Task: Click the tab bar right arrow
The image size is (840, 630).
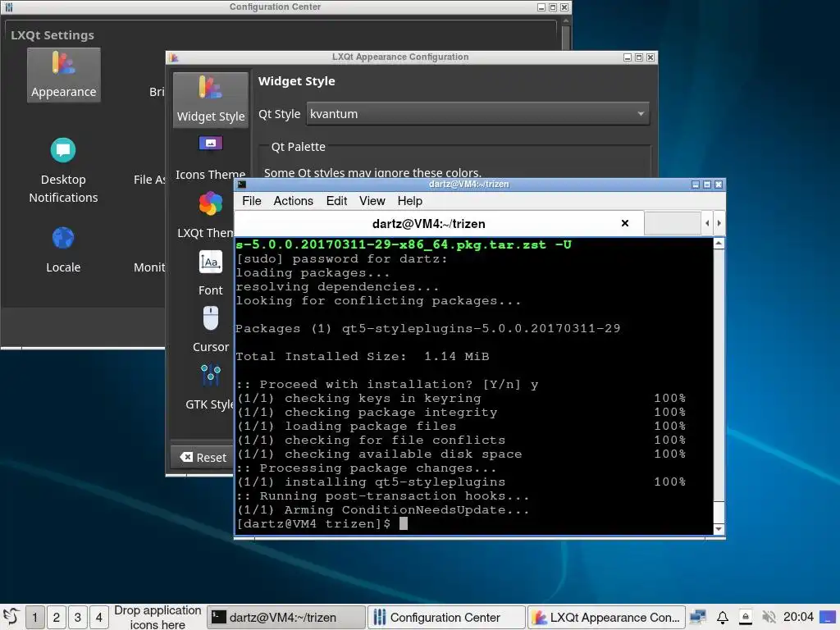Action: click(719, 223)
